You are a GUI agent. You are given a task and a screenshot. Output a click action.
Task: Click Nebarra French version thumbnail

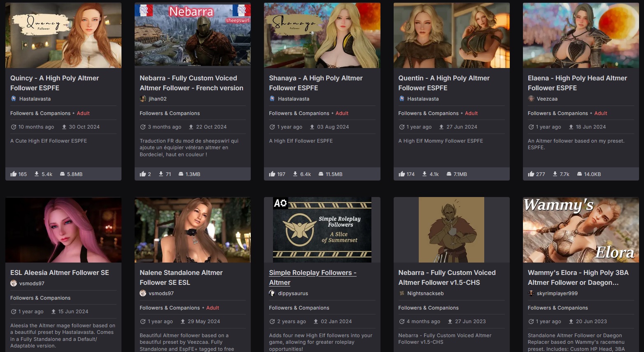pos(193,35)
